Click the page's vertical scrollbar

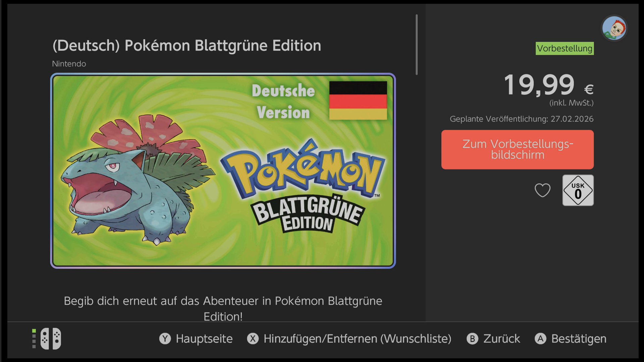tap(417, 45)
